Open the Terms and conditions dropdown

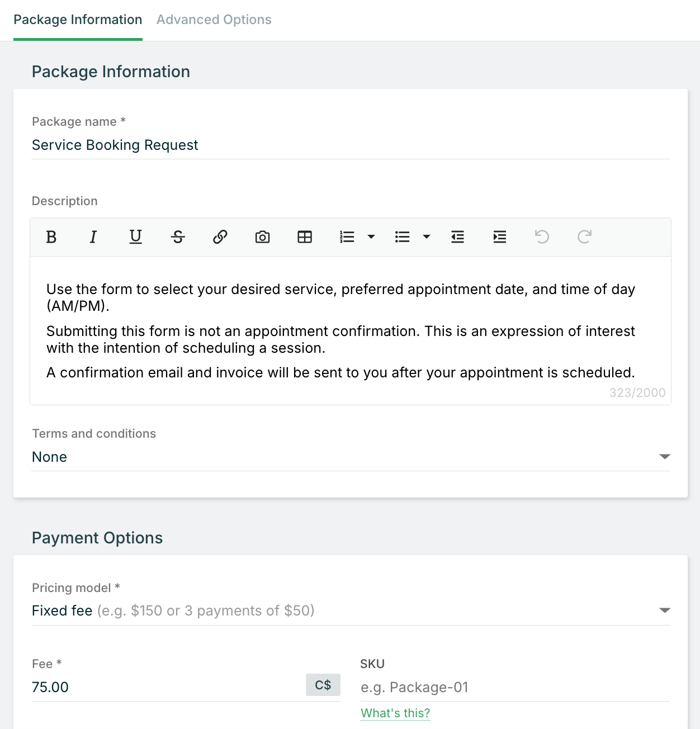pyautogui.click(x=664, y=457)
